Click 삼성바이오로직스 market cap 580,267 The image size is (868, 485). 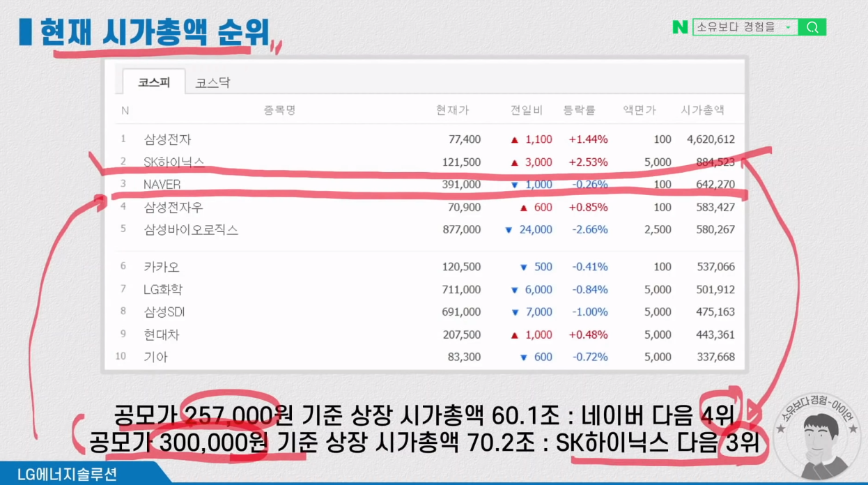715,229
